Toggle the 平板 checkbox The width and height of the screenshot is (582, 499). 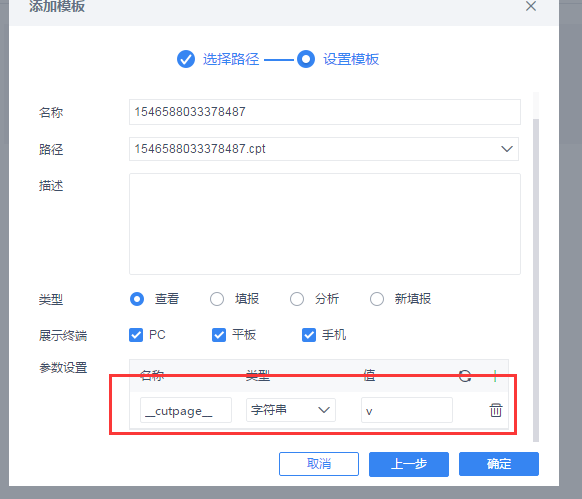(219, 335)
